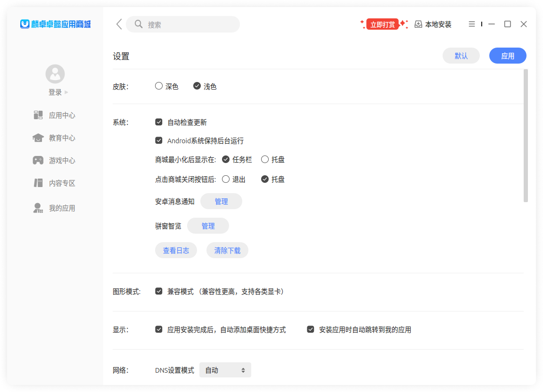Select the 深色 skin radio button
The image size is (543, 392).
(159, 86)
